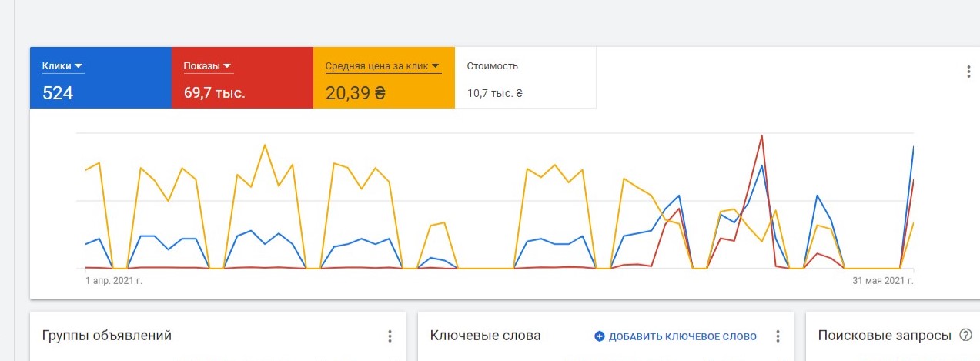
Task: Click the Ключевые слова card title
Action: click(x=485, y=336)
